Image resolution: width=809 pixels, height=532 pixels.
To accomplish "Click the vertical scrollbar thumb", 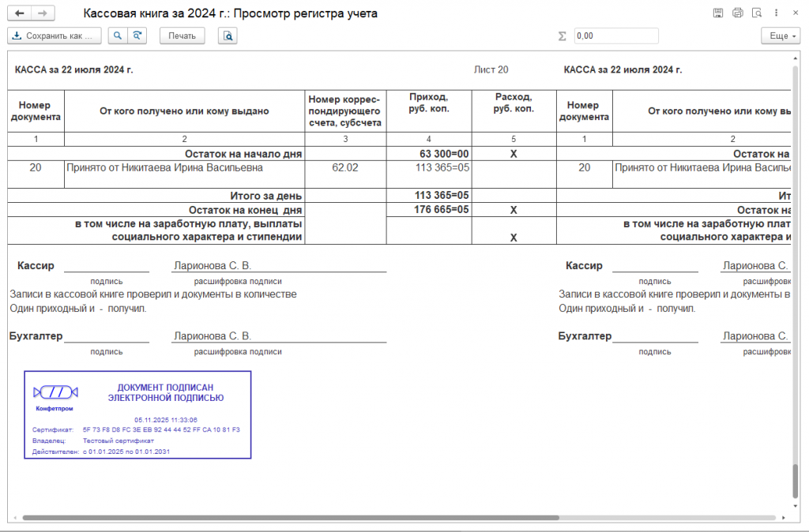I will [x=795, y=481].
